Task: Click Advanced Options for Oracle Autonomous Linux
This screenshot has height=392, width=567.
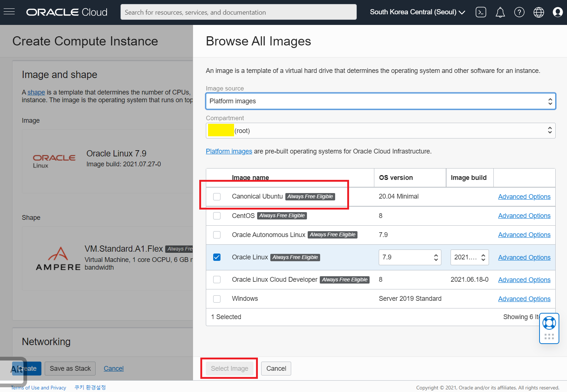Action: pyautogui.click(x=524, y=235)
